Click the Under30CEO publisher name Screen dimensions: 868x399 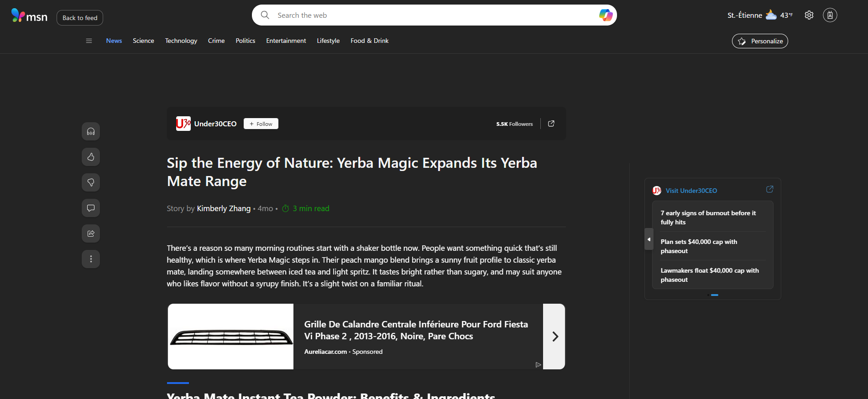point(215,124)
